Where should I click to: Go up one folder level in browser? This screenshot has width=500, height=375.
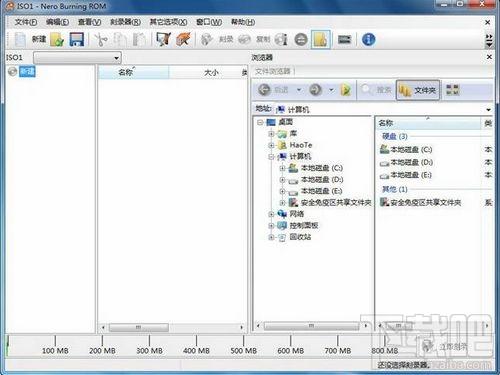pyautogui.click(x=346, y=90)
